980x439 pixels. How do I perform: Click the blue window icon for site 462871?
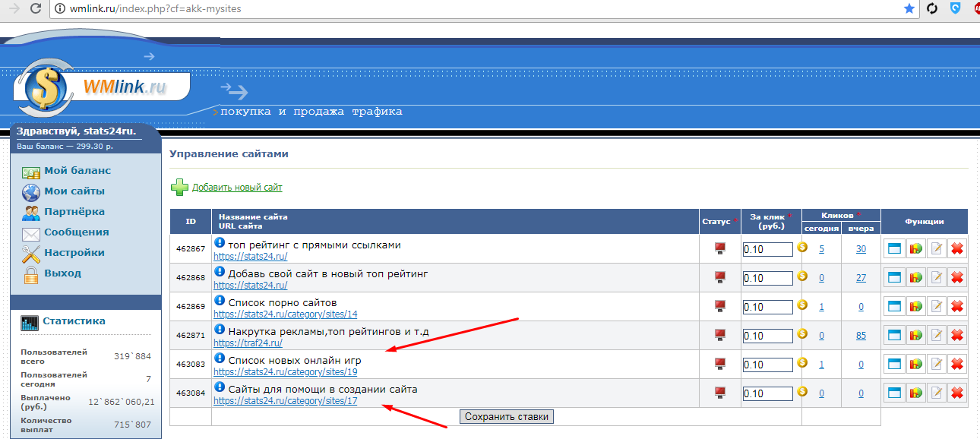coord(895,336)
